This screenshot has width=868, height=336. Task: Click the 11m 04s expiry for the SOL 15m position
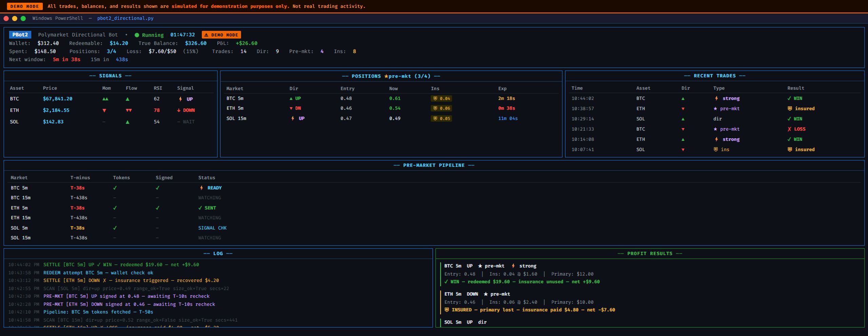(508, 118)
